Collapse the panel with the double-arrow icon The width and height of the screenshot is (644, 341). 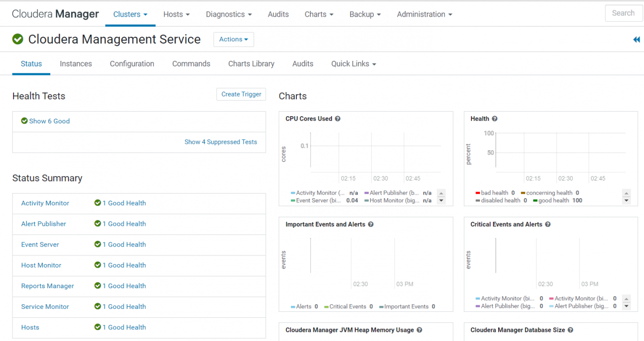pyautogui.click(x=636, y=39)
